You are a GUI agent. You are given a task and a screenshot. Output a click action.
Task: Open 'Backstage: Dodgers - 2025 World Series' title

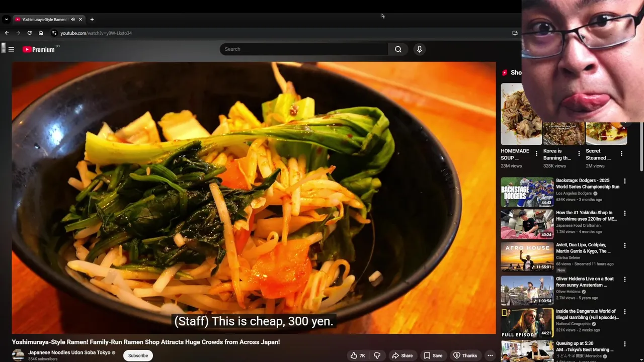coord(588,184)
